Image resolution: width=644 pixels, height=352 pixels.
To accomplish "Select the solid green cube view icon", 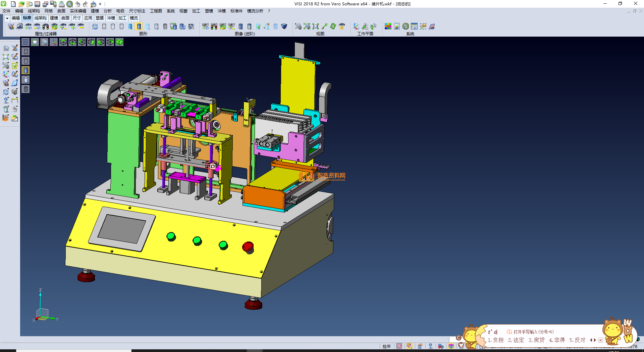I will pyautogui.click(x=119, y=42).
